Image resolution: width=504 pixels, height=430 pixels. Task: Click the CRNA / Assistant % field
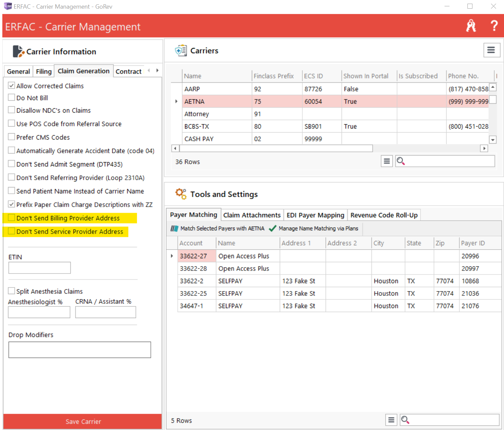pos(106,312)
